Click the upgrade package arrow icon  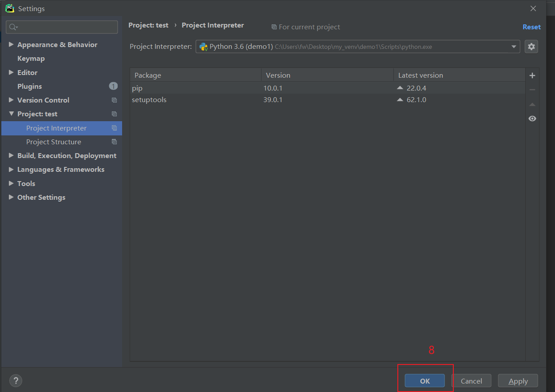coord(532,104)
